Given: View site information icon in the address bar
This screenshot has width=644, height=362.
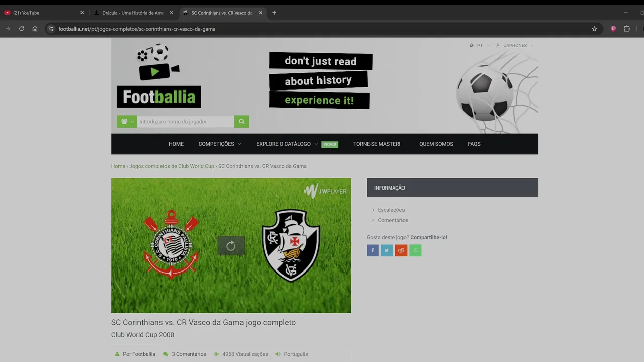Looking at the screenshot, I should (x=50, y=29).
